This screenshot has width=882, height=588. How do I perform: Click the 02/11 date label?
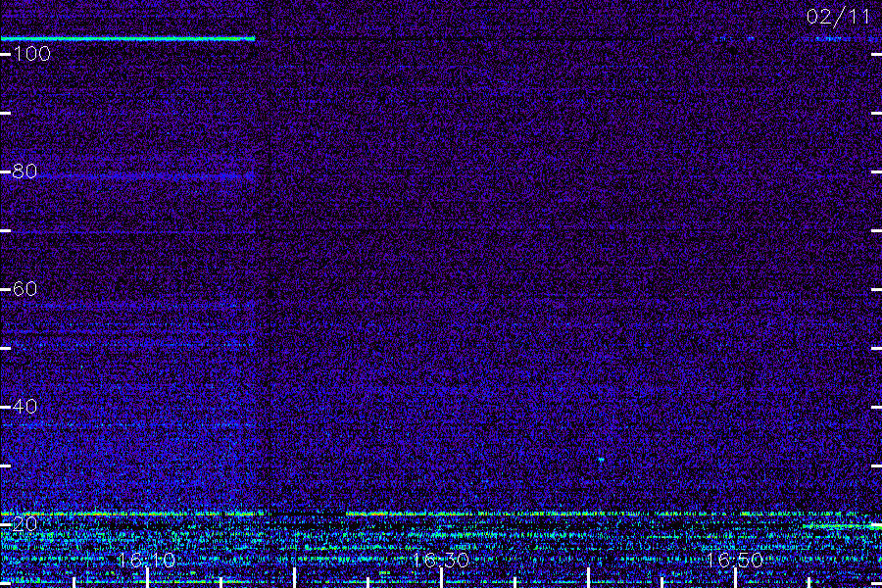point(838,17)
